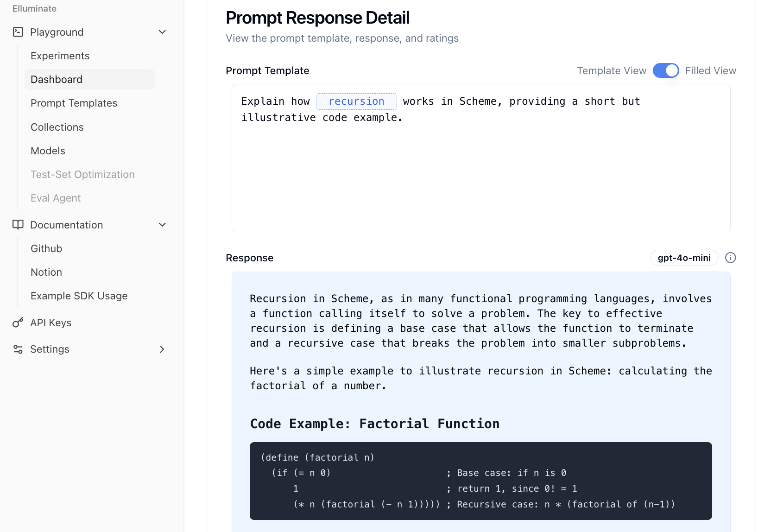The width and height of the screenshot is (758, 532).
Task: Click subtitle View the prompt template, response
Action: [342, 38]
